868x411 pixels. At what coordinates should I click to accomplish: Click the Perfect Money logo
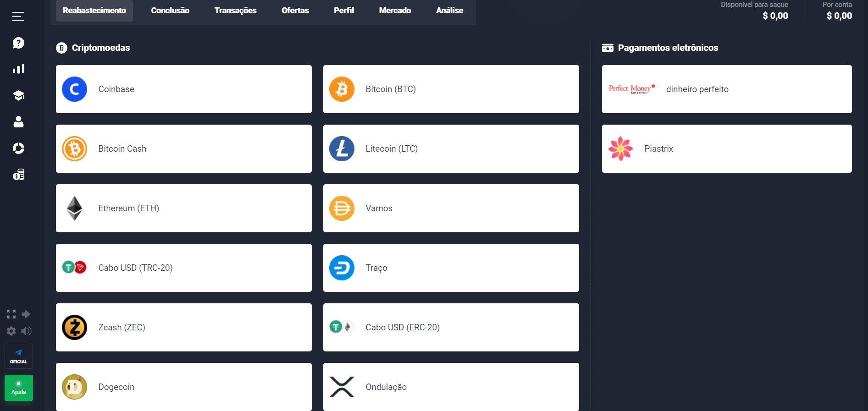tap(631, 89)
